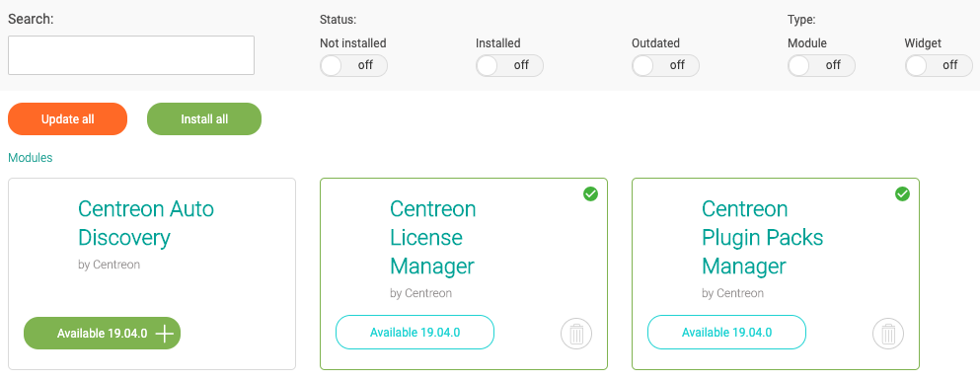Switch on the Module type filter
Viewport: 980px width, 381px height.
pos(821,65)
